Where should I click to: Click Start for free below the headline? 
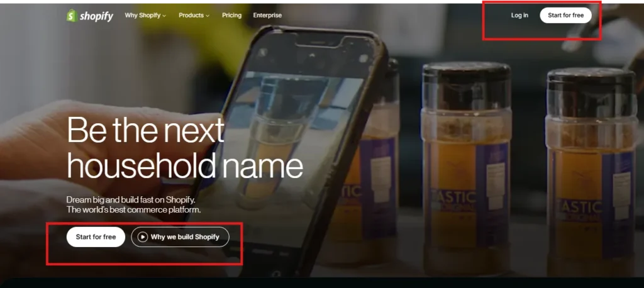tap(96, 237)
